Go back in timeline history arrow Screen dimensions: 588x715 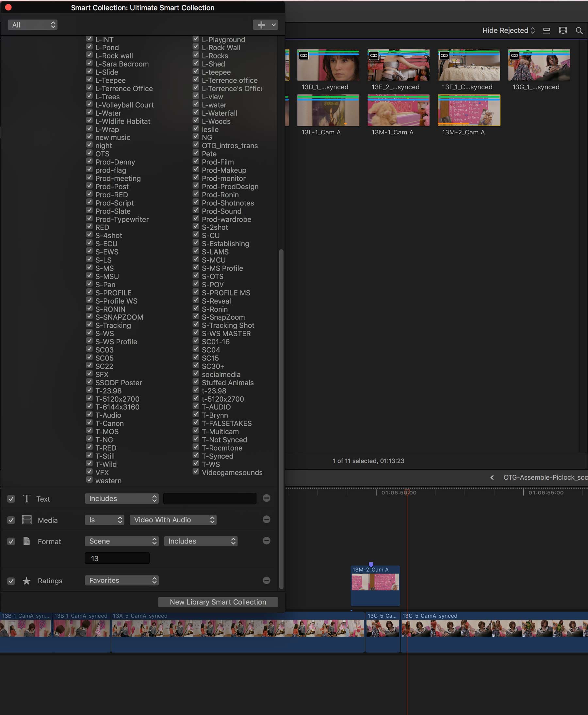coord(492,477)
